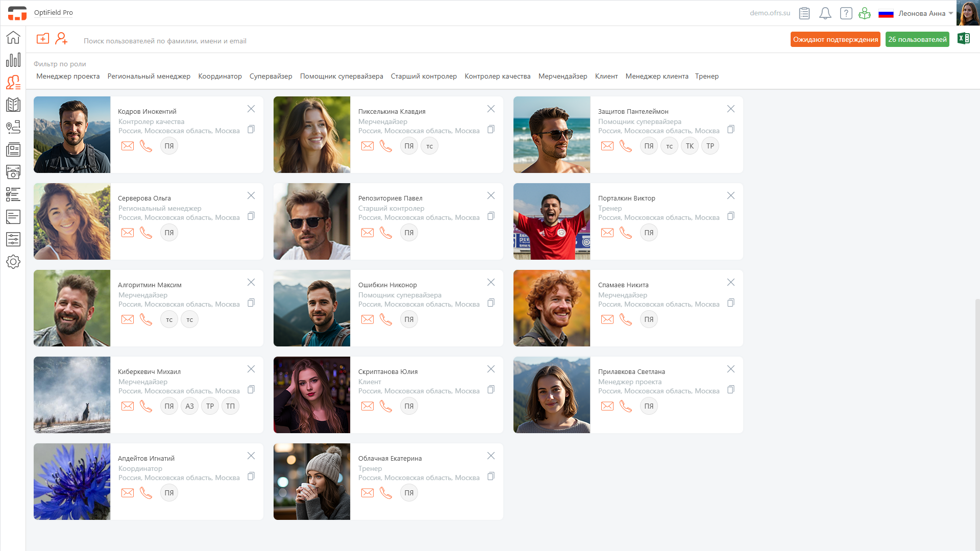Screen dimensions: 980x551
Task: Open the language flag selector
Action: (886, 13)
